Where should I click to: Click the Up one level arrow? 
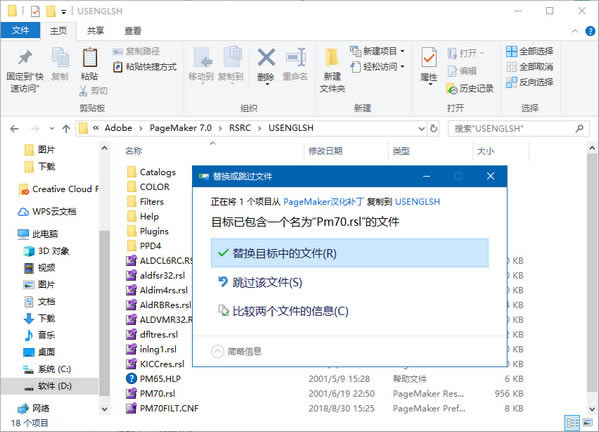pyautogui.click(x=66, y=129)
